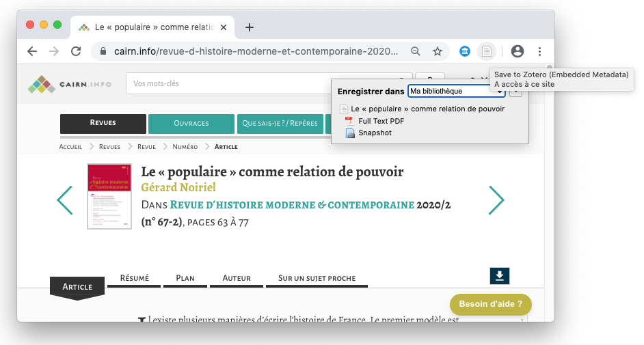Click the blue institution extension icon
Image resolution: width=644 pixels, height=345 pixels.
464,51
